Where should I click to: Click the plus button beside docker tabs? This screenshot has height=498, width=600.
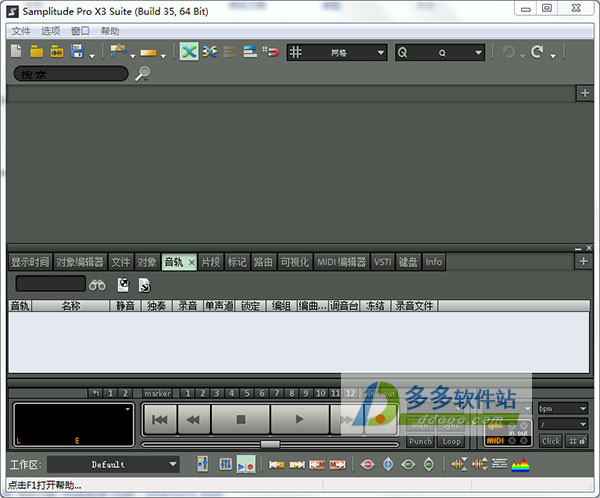[583, 261]
